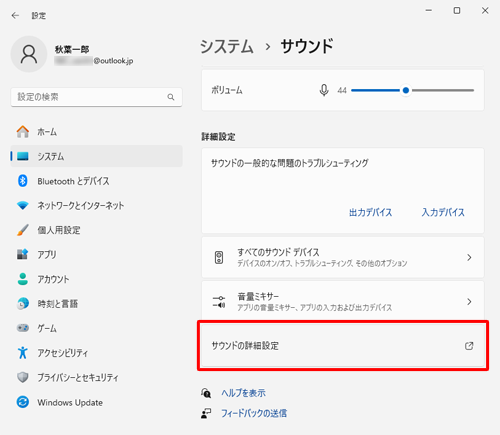Click the 個人用設定 paintbrush icon
Viewport: 500px width, 435px height.
coord(23,230)
